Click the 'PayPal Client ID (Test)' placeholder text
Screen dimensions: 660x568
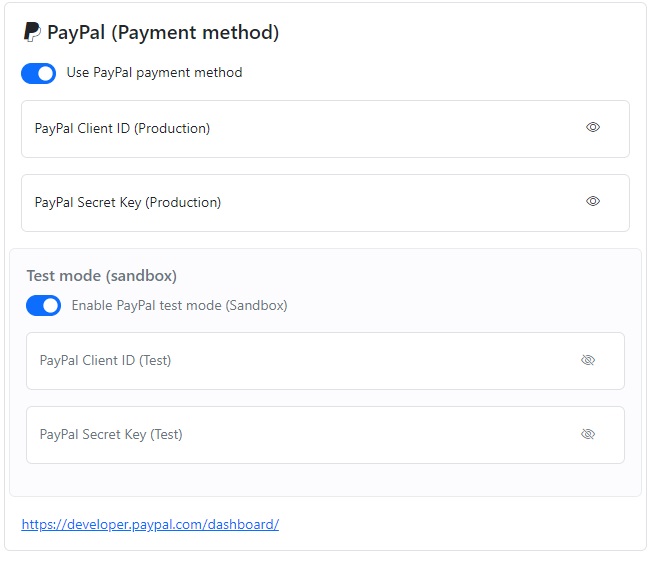coord(105,361)
